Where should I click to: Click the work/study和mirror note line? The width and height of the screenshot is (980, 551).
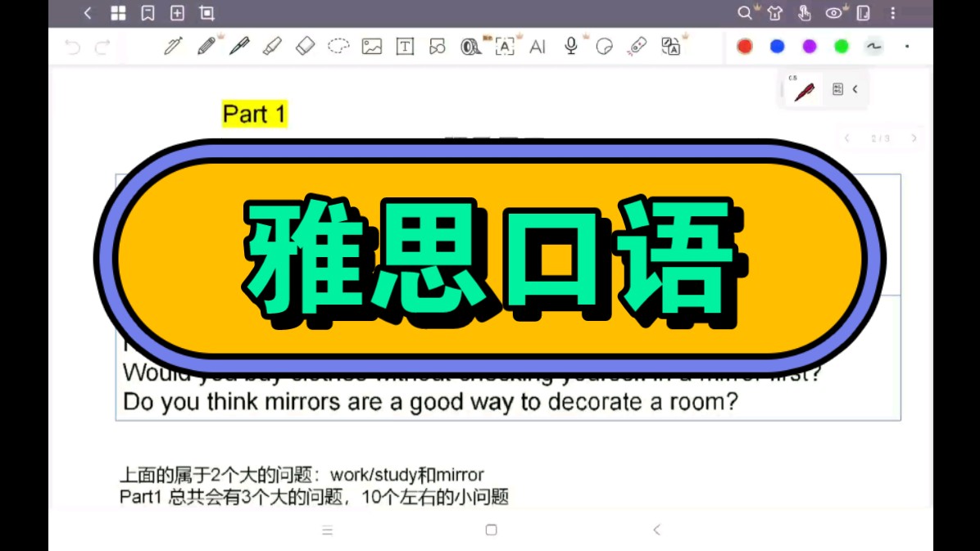(302, 475)
